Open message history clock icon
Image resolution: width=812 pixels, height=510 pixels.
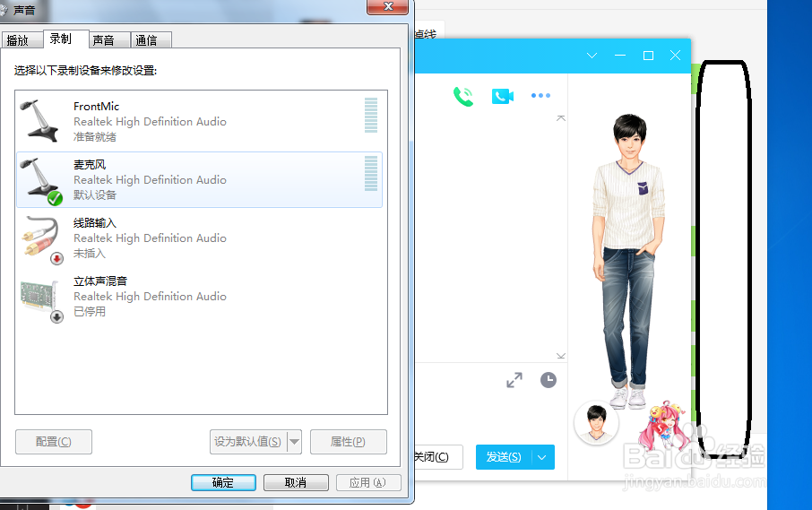[x=549, y=380]
